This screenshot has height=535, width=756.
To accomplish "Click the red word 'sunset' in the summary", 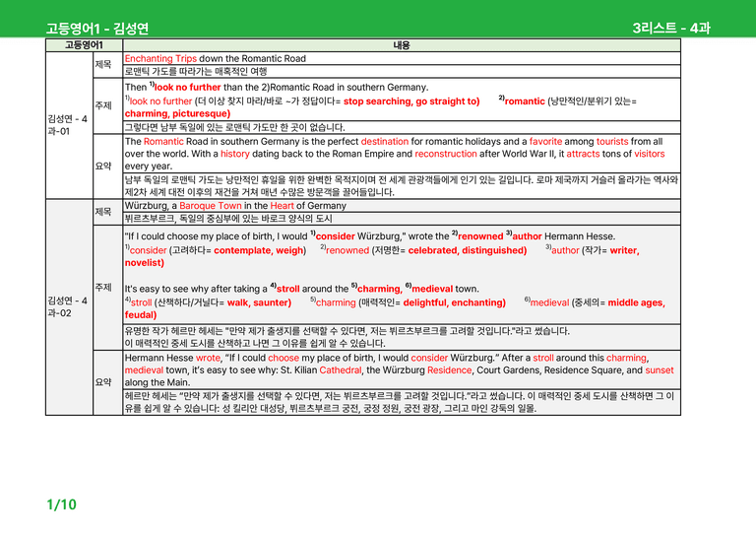I will point(660,370).
